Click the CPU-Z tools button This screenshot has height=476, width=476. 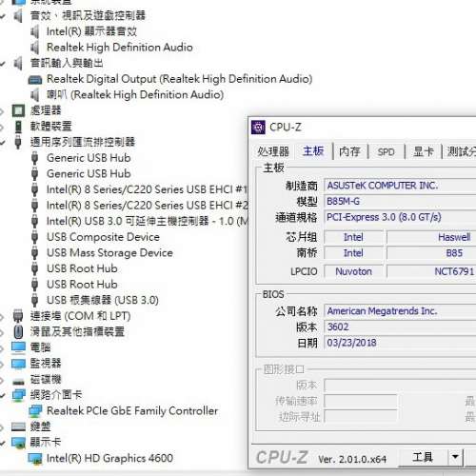423,457
